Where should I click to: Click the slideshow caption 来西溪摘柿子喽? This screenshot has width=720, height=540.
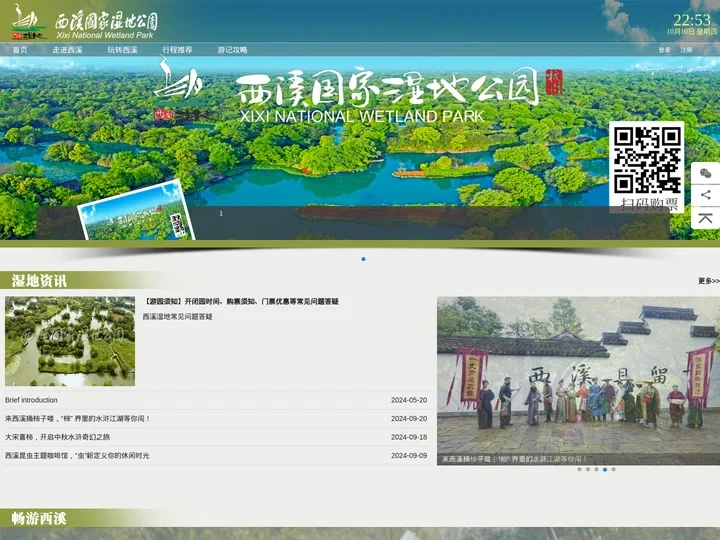click(514, 459)
